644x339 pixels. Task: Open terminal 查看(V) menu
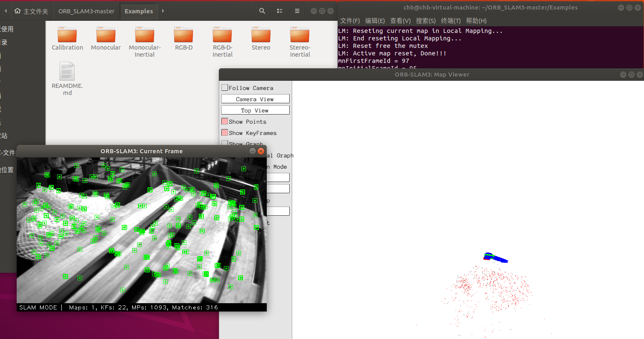click(x=401, y=21)
